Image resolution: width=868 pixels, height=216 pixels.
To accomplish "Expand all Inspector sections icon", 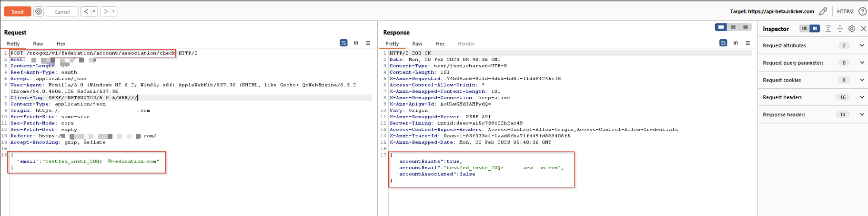I will [828, 29].
